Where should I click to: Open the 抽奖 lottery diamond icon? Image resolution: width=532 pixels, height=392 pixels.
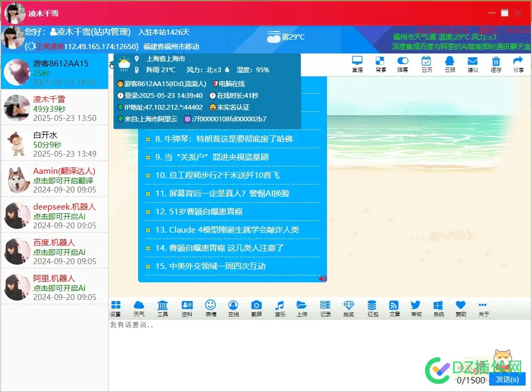click(x=348, y=309)
